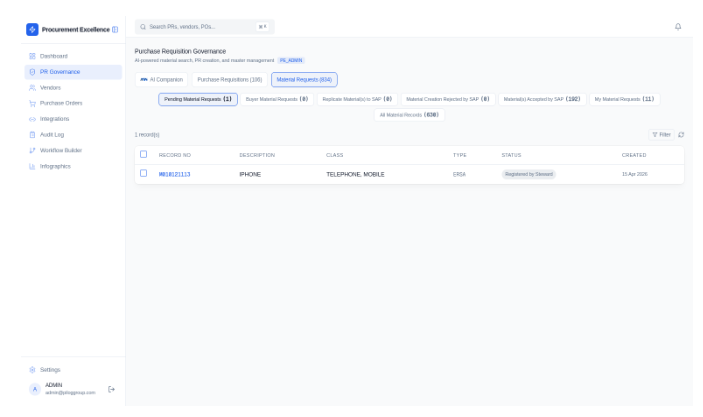Click the Vendors people icon

coord(32,87)
